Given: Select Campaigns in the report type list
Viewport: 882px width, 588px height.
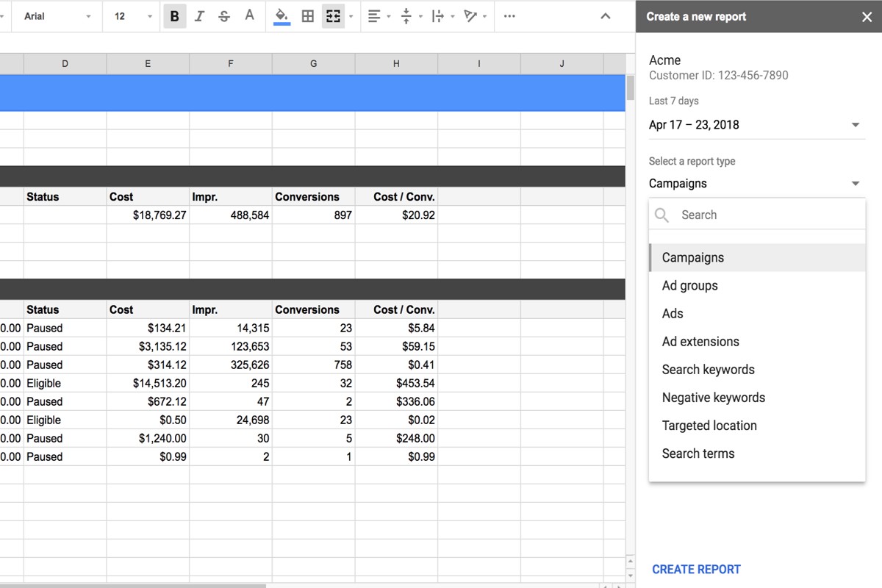Looking at the screenshot, I should (x=757, y=258).
